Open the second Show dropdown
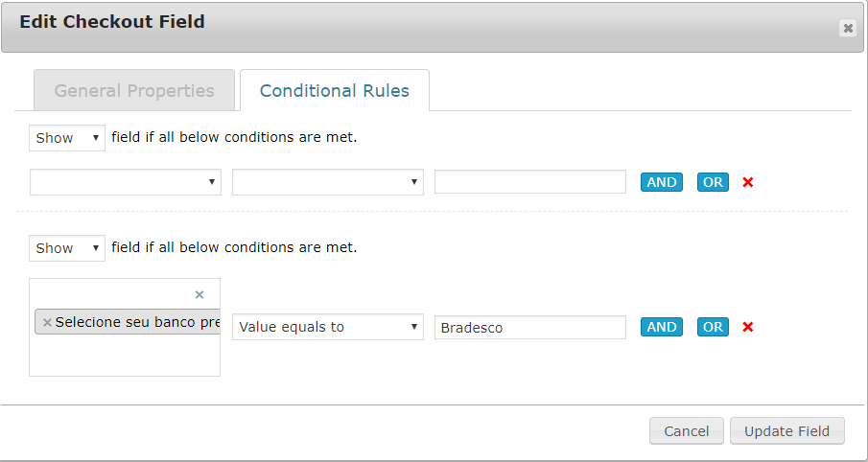This screenshot has height=462, width=868. [x=67, y=248]
